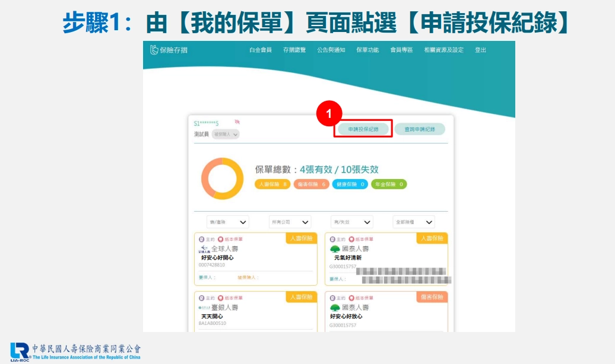Open the 被保險人 role dropdown
Viewport: 615px width, 364px height.
[x=226, y=135]
